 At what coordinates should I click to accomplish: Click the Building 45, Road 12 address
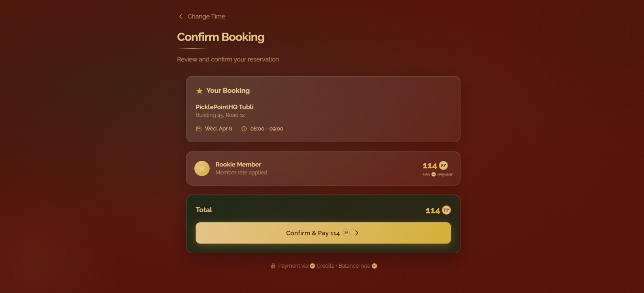pos(220,115)
